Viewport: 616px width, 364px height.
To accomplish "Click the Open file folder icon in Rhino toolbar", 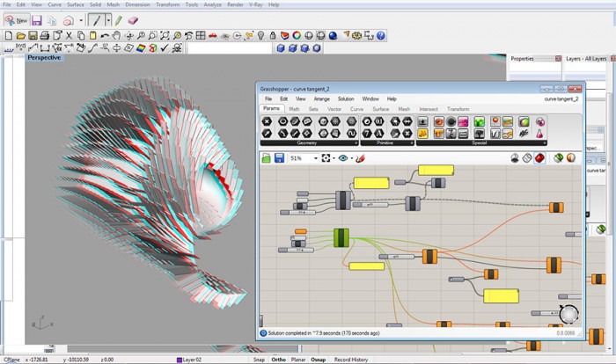I will coord(20,36).
